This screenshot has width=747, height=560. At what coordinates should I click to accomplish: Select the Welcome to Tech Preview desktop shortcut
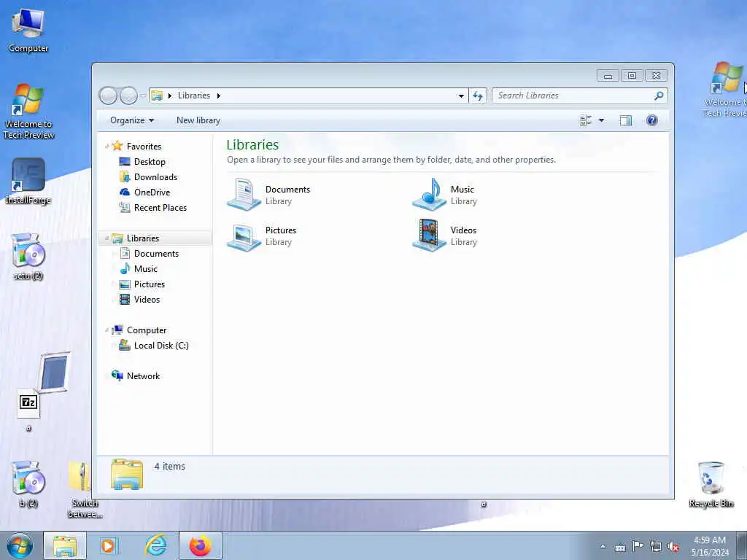(28, 112)
